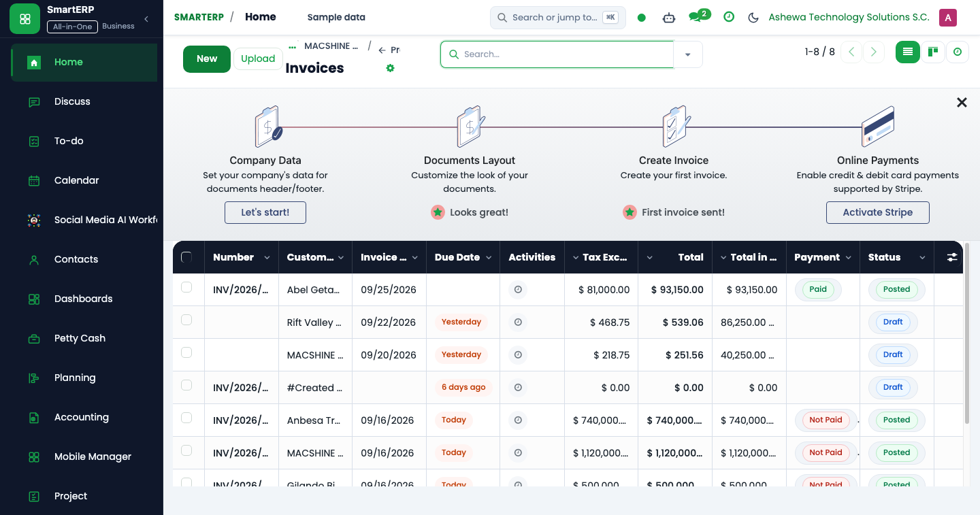Check the Abel Geta invoice row checkbox
The width and height of the screenshot is (980, 515).
pyautogui.click(x=186, y=287)
